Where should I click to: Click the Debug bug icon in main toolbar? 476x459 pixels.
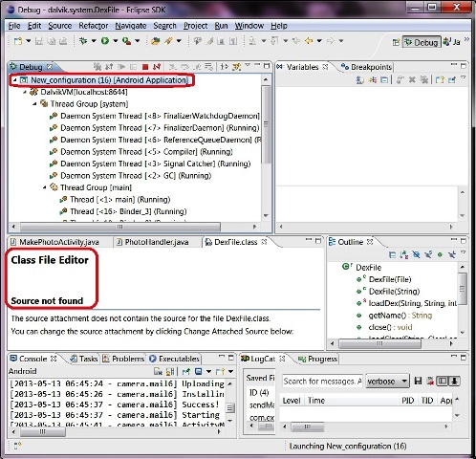click(x=83, y=41)
